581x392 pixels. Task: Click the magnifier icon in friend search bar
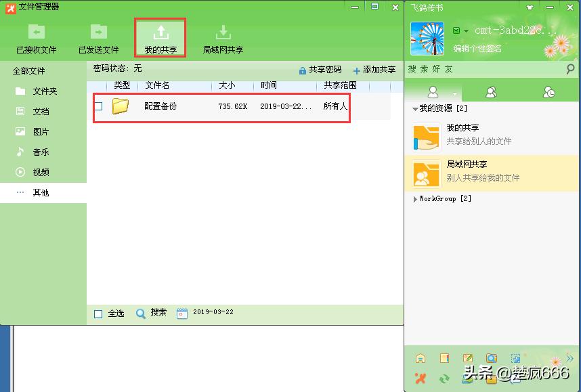pyautogui.click(x=570, y=68)
